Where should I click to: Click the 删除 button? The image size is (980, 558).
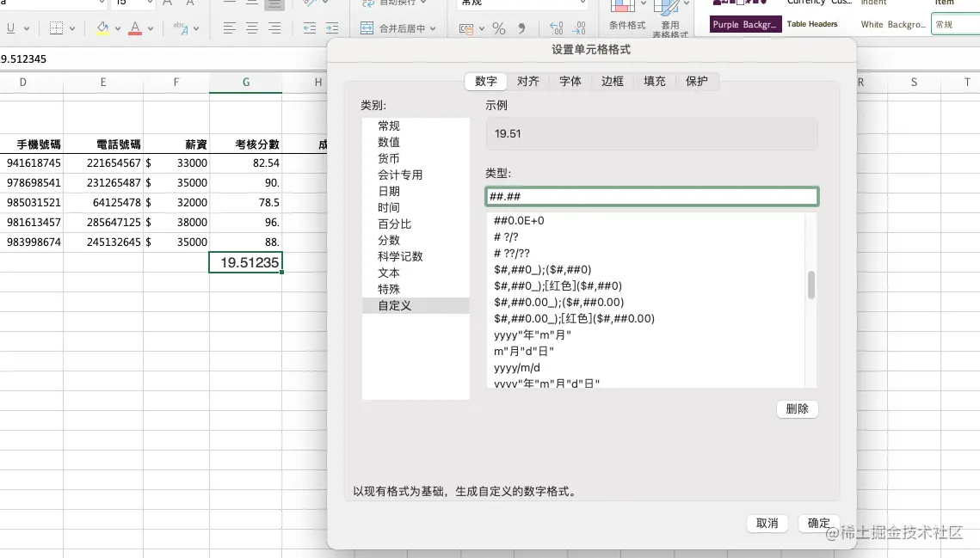pyautogui.click(x=798, y=408)
